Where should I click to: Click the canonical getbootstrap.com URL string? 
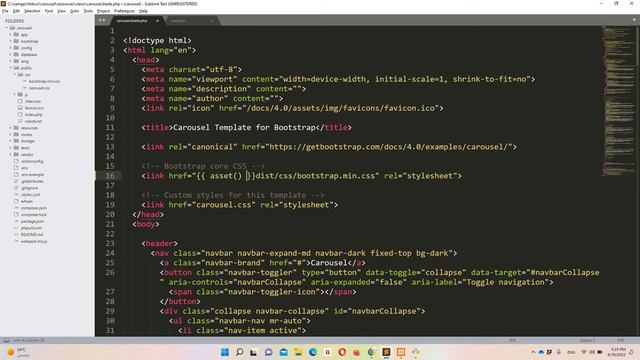[x=388, y=147]
